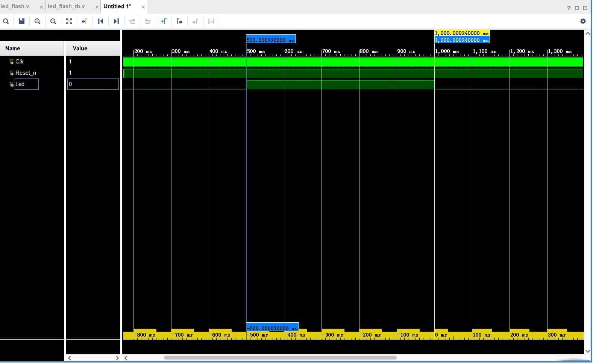Save the waveform configuration
Image resolution: width=593 pixels, height=364 pixels.
coord(21,21)
